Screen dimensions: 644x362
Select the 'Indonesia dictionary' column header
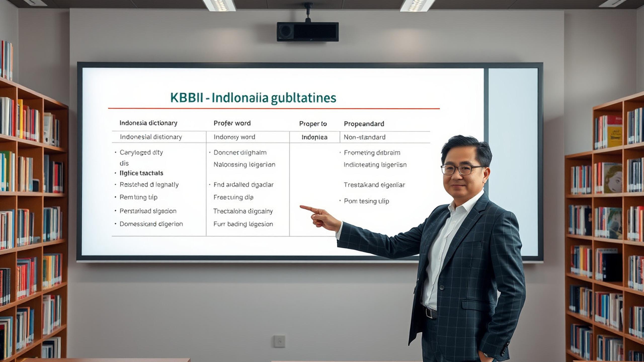coord(148,123)
